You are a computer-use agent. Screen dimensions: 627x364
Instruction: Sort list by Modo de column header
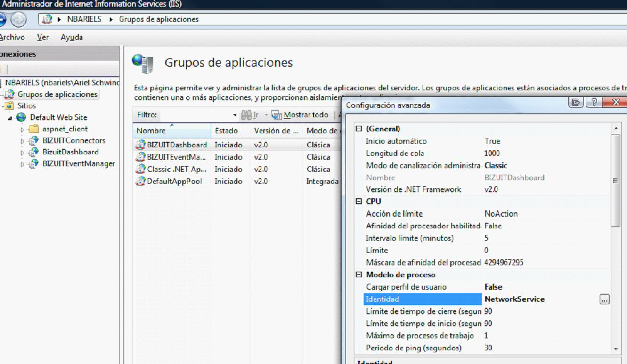coord(321,131)
